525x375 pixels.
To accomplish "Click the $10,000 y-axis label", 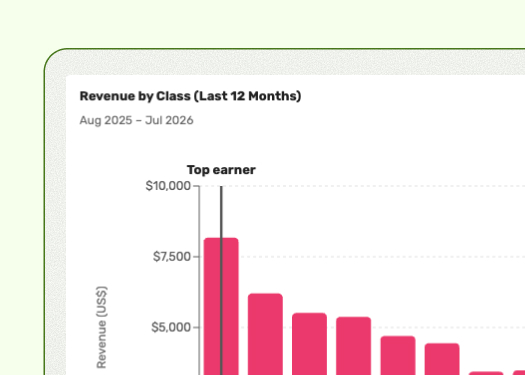I will coord(168,186).
